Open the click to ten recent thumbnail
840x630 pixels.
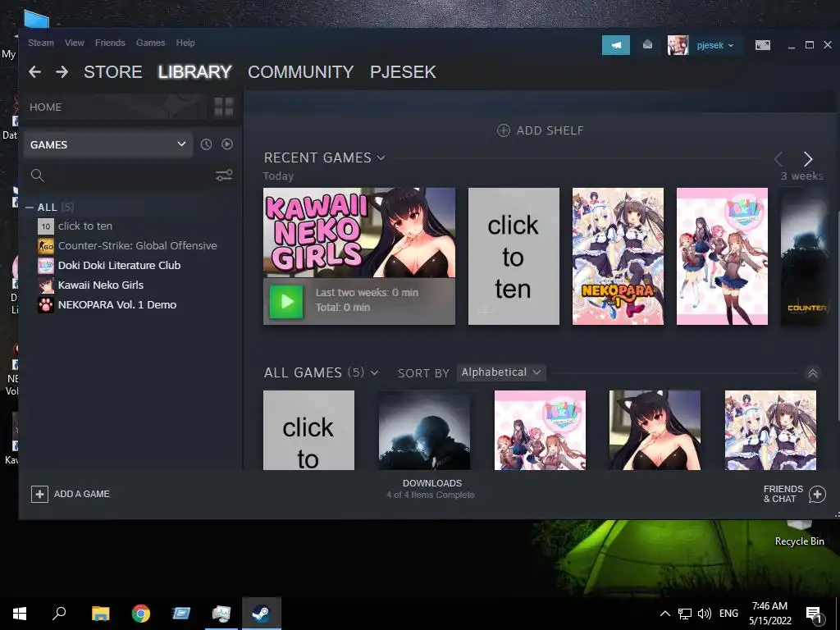pyautogui.click(x=514, y=256)
